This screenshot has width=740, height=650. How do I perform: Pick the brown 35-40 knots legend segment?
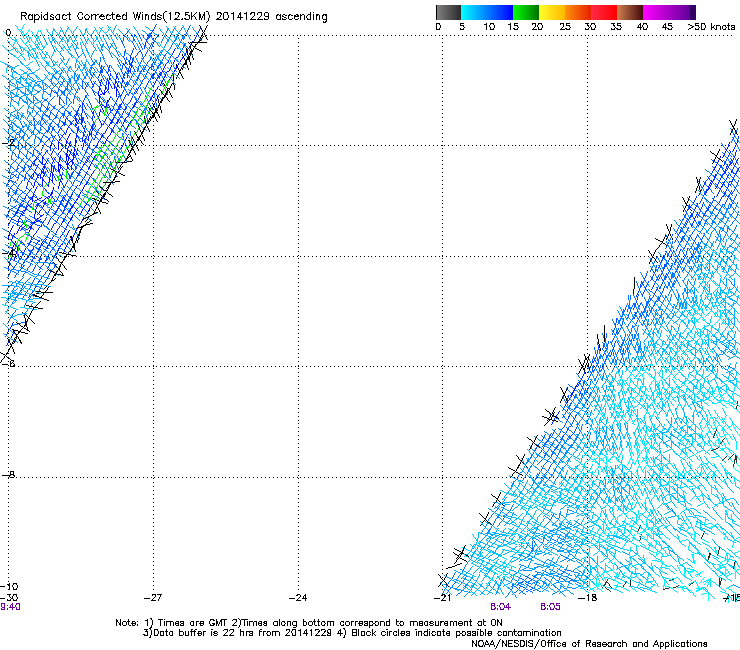tap(630, 12)
